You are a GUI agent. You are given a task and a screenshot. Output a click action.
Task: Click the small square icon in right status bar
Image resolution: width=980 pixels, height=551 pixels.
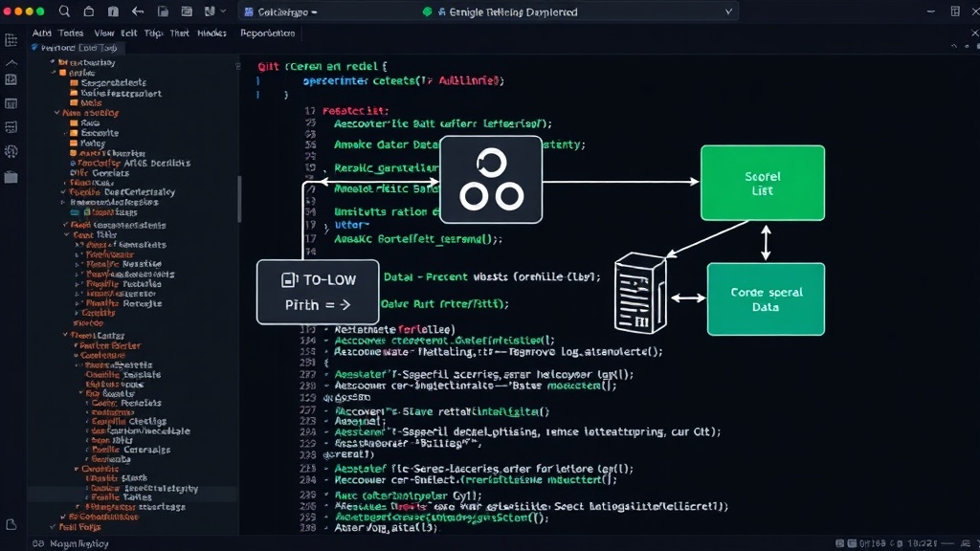(x=840, y=543)
